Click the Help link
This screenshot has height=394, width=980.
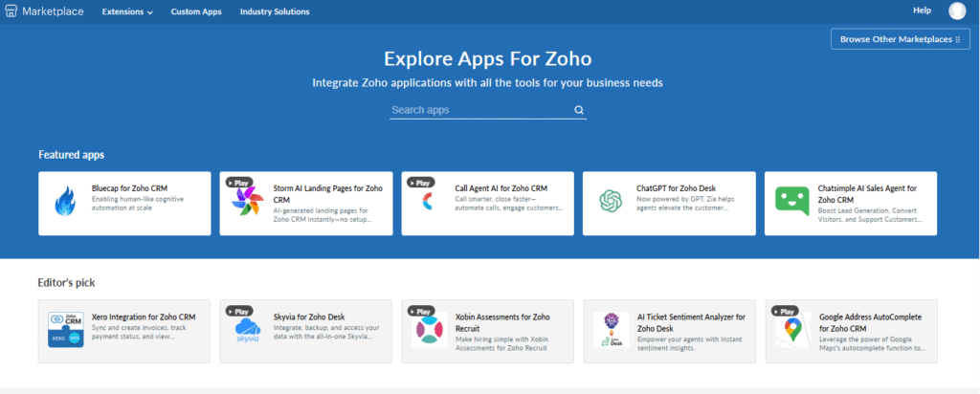click(x=922, y=11)
